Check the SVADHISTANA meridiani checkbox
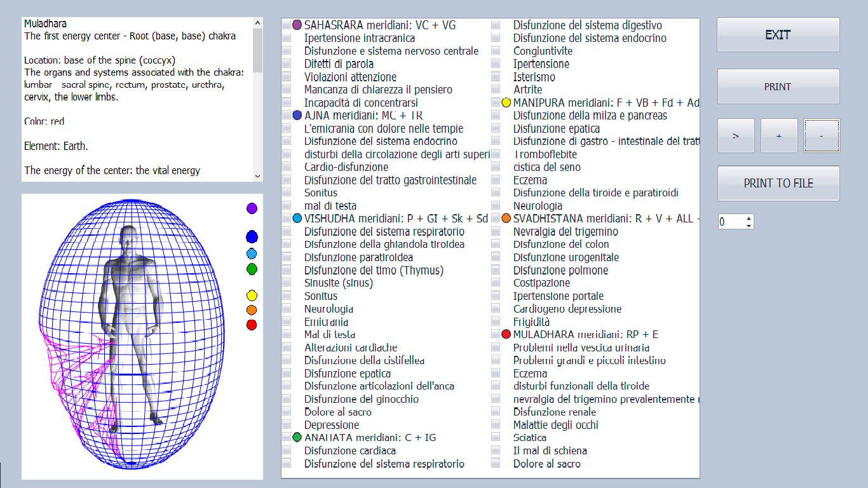Image resolution: width=868 pixels, height=488 pixels. [x=496, y=219]
